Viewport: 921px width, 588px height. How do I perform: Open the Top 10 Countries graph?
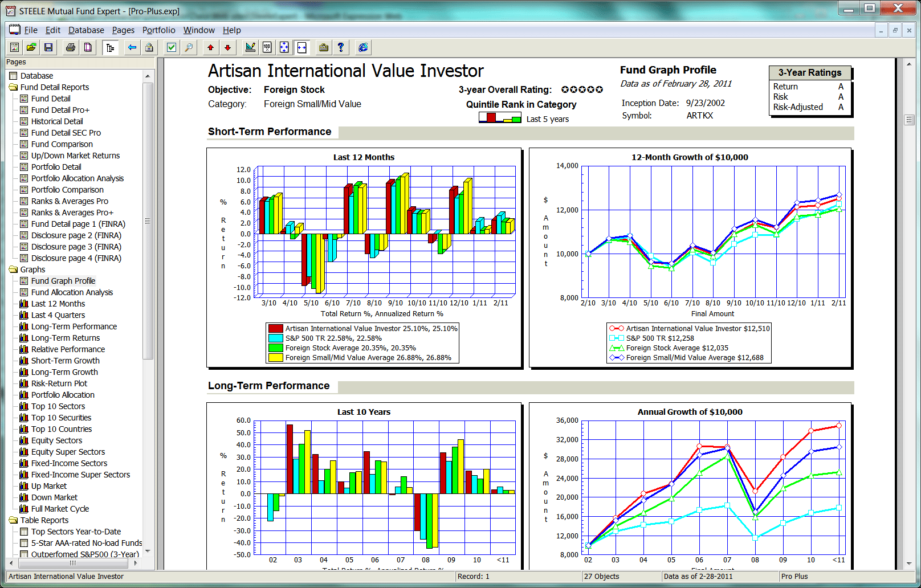pyautogui.click(x=62, y=429)
